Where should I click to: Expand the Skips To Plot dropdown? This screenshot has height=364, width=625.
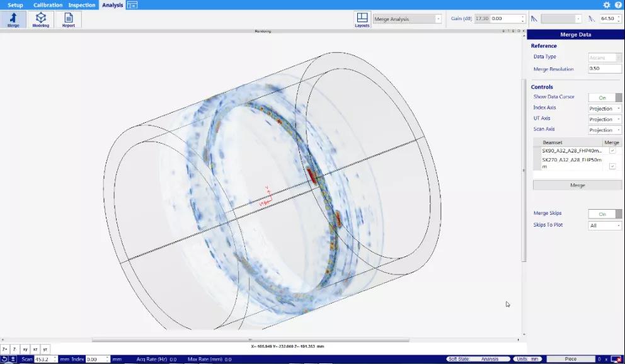point(605,225)
